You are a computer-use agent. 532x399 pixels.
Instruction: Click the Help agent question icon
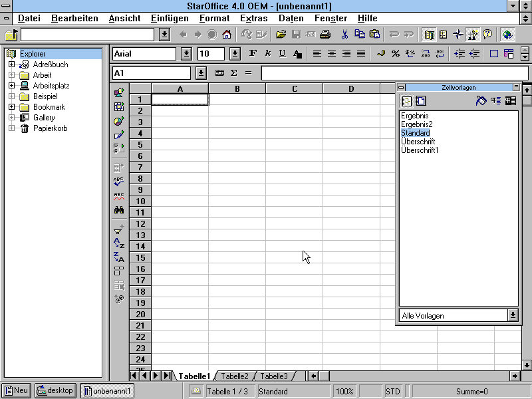(x=487, y=35)
